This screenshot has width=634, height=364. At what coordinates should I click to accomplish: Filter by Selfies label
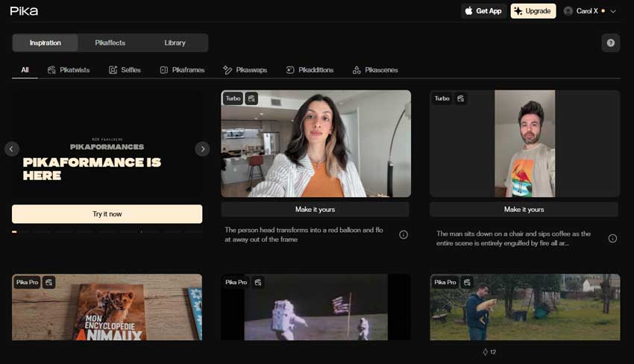[131, 70]
